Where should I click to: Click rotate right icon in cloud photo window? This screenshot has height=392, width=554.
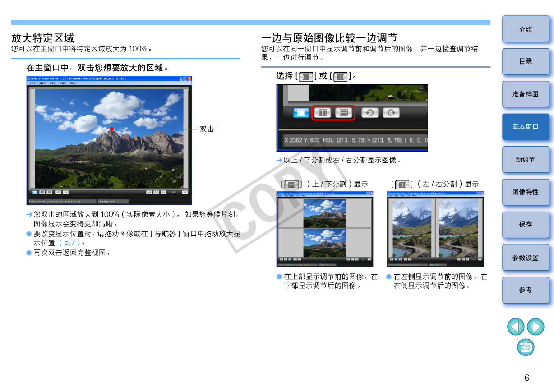click(65, 192)
